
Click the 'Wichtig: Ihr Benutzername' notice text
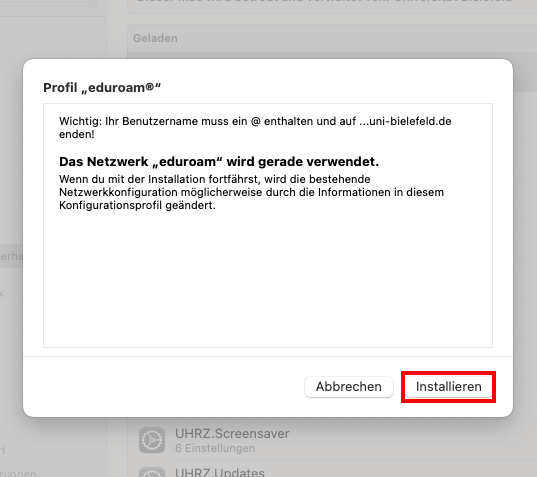255,127
